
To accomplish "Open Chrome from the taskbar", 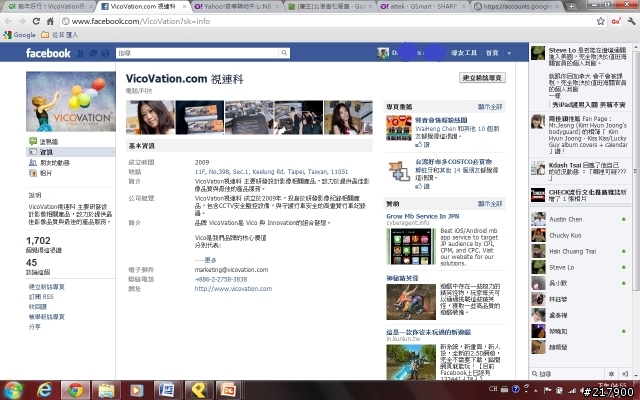I will 75,391.
